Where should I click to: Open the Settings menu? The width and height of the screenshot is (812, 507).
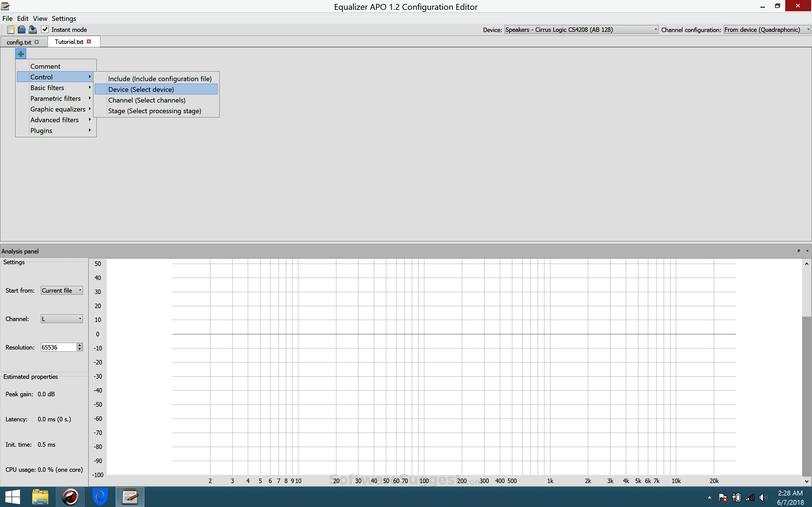click(x=64, y=18)
